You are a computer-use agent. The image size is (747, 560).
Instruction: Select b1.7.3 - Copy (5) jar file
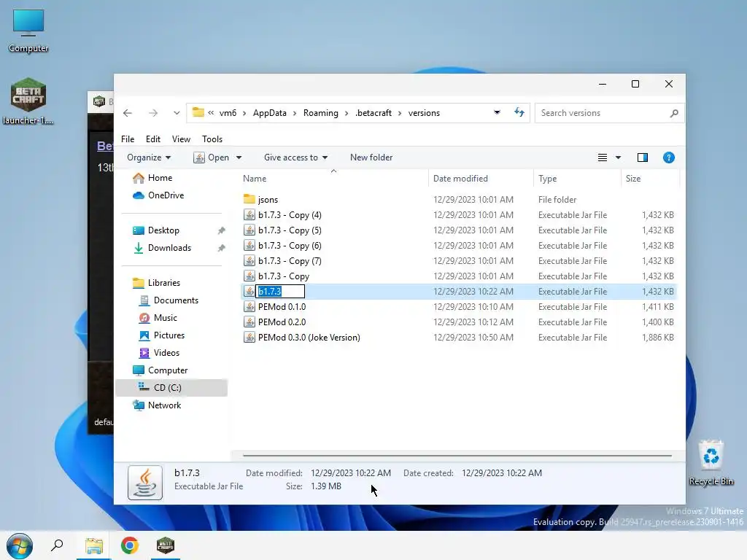[290, 230]
